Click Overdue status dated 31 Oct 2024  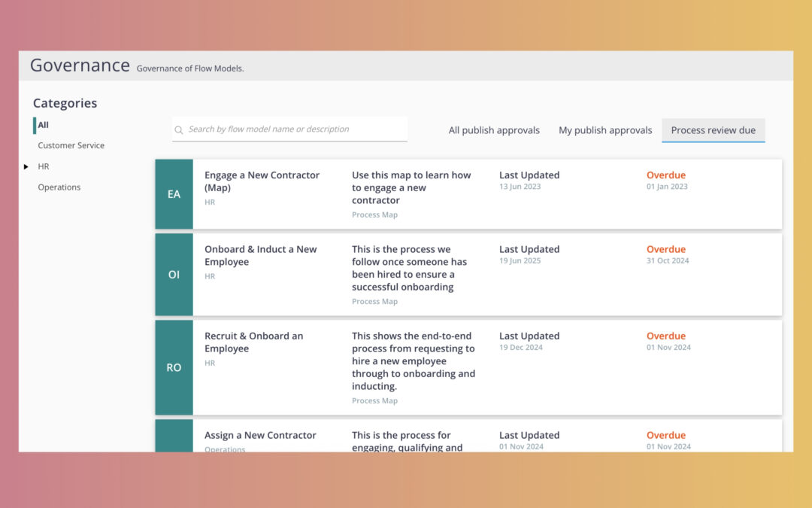[666, 249]
